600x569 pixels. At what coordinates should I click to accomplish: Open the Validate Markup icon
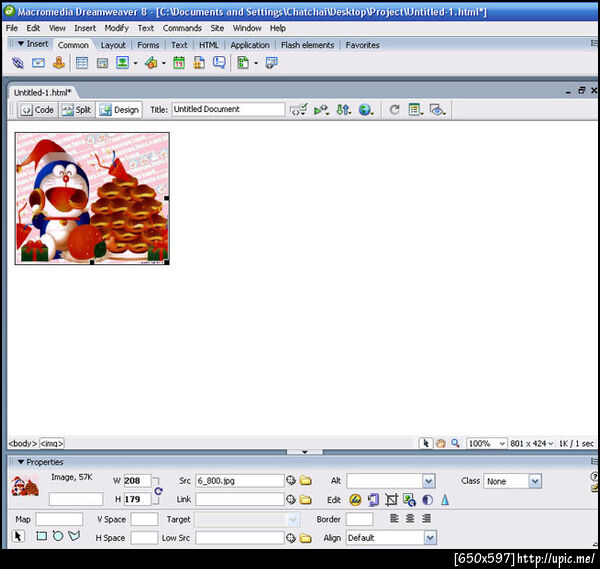[321, 110]
